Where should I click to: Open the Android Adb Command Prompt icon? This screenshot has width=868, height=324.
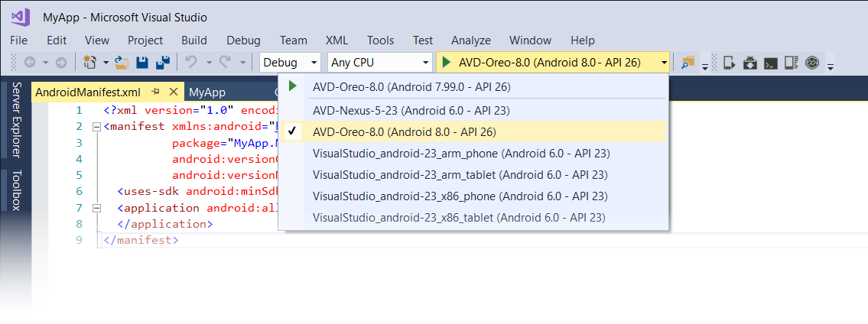(x=771, y=63)
